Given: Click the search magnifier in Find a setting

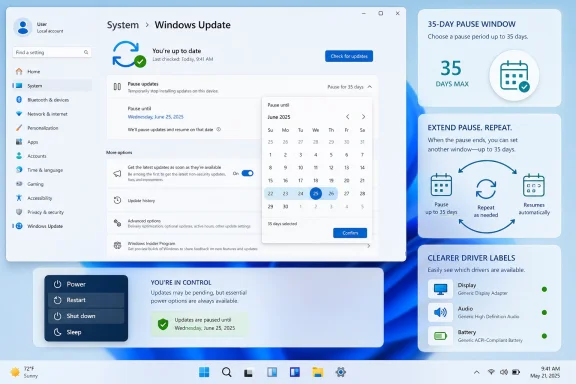Looking at the screenshot, I should coord(86,52).
